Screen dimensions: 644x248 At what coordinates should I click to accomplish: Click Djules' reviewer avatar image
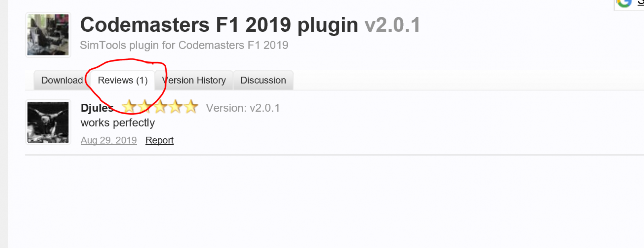click(x=48, y=122)
